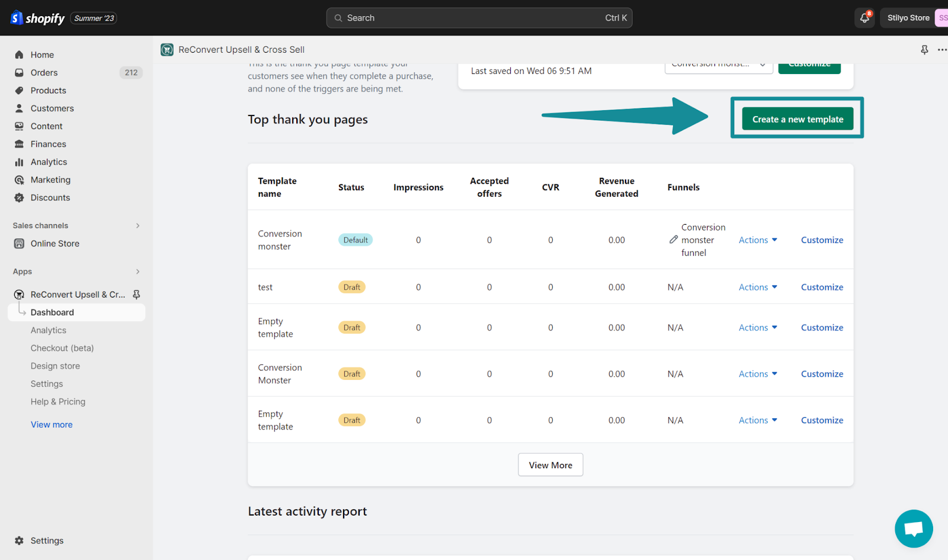Click the ReConvert Upsell & Cross Sell app icon
The height and width of the screenshot is (560, 948).
pos(166,50)
